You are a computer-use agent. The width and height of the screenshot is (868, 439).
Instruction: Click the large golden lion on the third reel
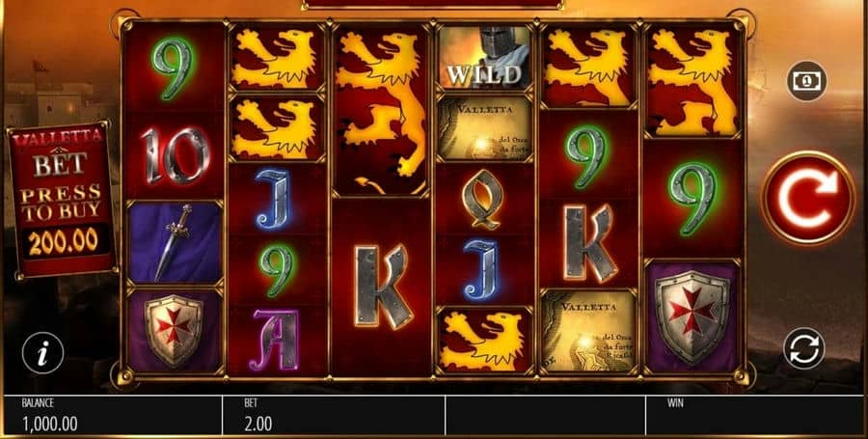(381, 110)
